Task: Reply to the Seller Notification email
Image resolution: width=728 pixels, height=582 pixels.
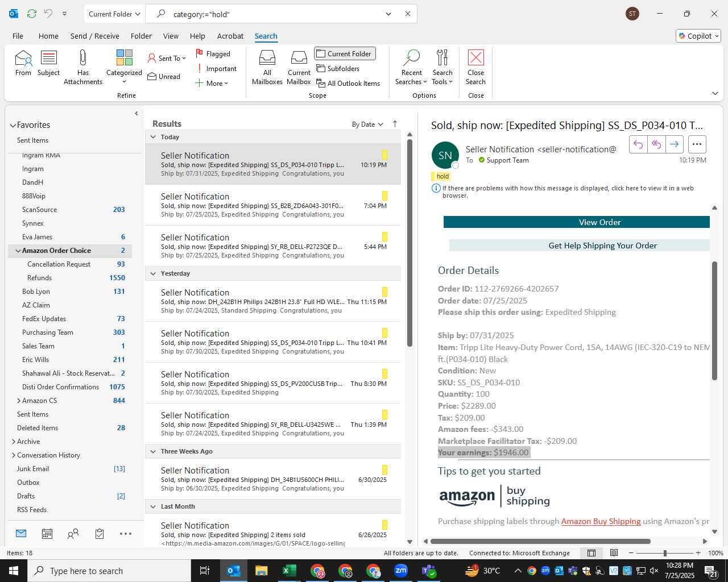Action: 638,144
